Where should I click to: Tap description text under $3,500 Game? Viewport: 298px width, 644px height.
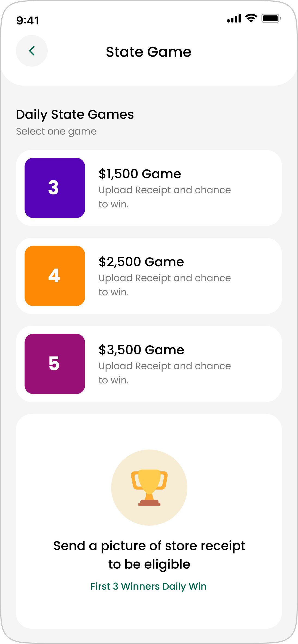pos(165,373)
